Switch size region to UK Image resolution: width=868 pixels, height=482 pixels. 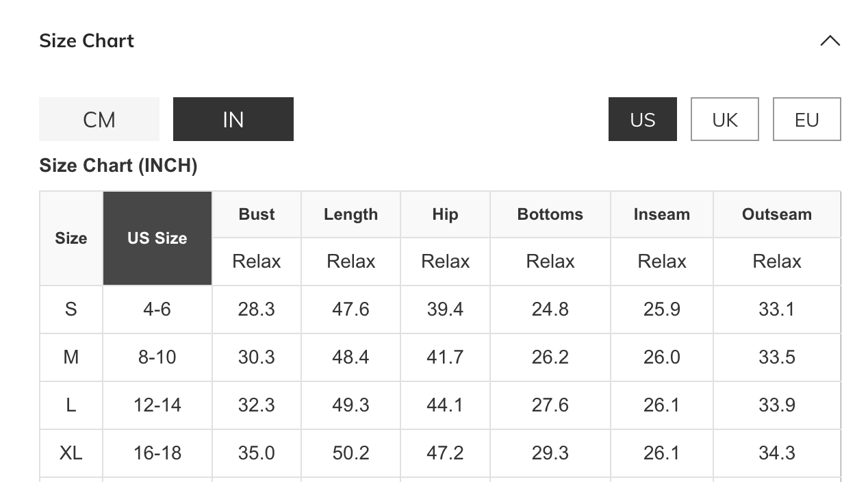(724, 119)
